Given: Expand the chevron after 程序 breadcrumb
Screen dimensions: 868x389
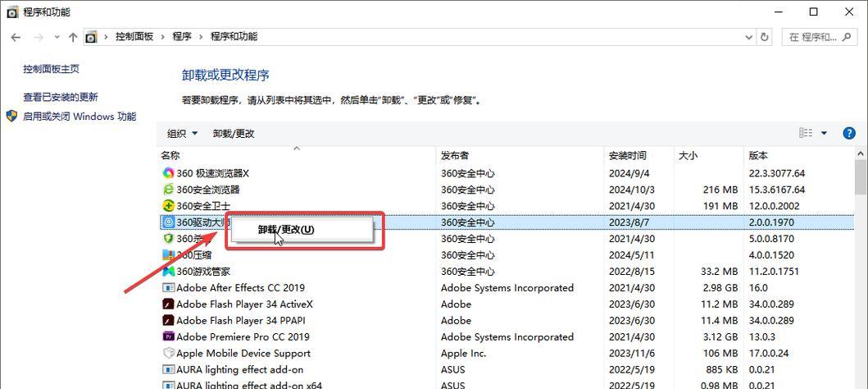Looking at the screenshot, I should coord(201,37).
